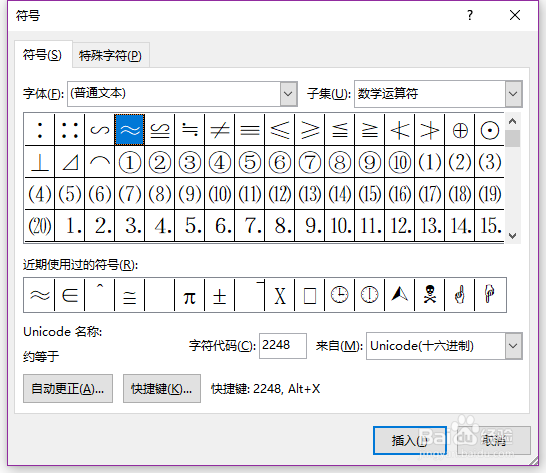Select the number 15. with period symbol
Viewport: 546px width, 473px height.
490,226
